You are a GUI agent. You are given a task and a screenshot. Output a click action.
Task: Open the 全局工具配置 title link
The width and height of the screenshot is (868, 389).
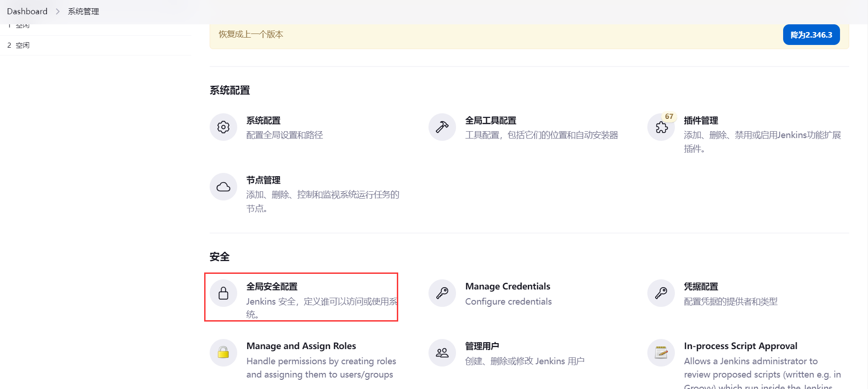point(490,121)
